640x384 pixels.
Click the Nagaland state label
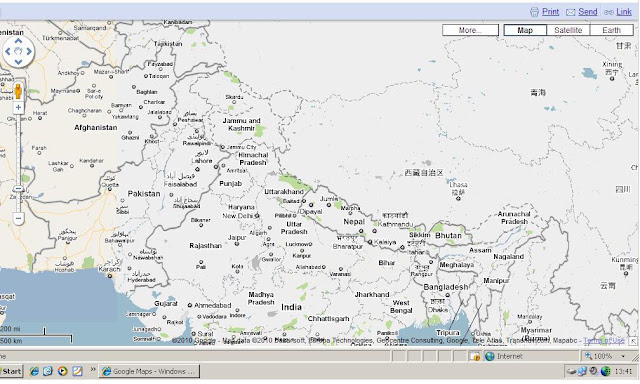click(509, 257)
